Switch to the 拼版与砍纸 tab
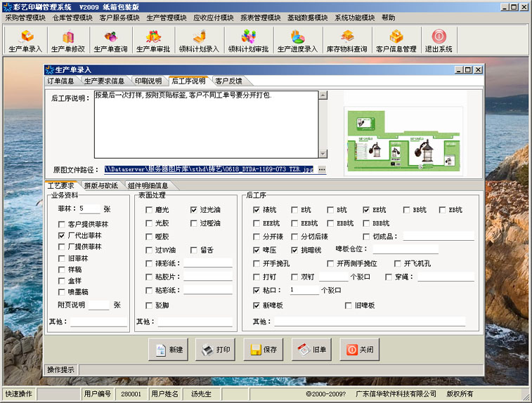 (100, 186)
